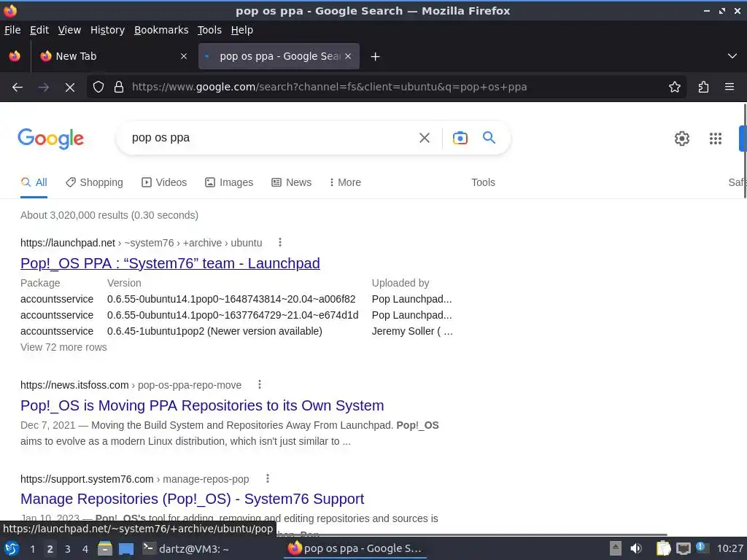The height and width of the screenshot is (560, 747).
Task: Open the File menu
Action: pos(12,30)
